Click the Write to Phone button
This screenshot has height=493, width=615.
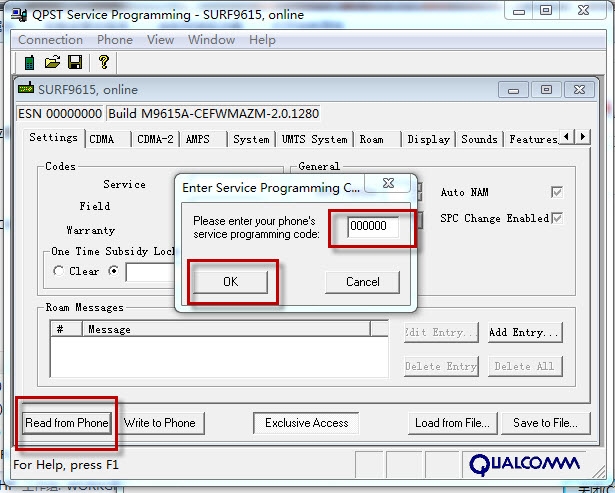pyautogui.click(x=159, y=423)
